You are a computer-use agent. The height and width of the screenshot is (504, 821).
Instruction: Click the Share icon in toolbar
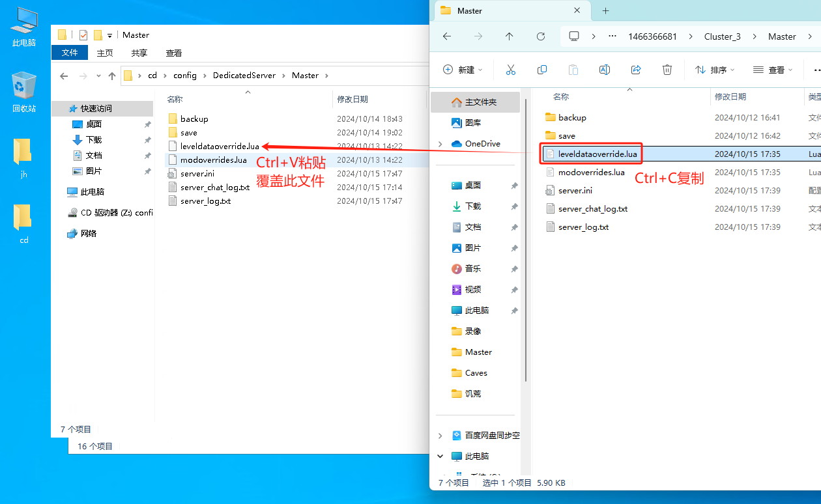click(636, 70)
